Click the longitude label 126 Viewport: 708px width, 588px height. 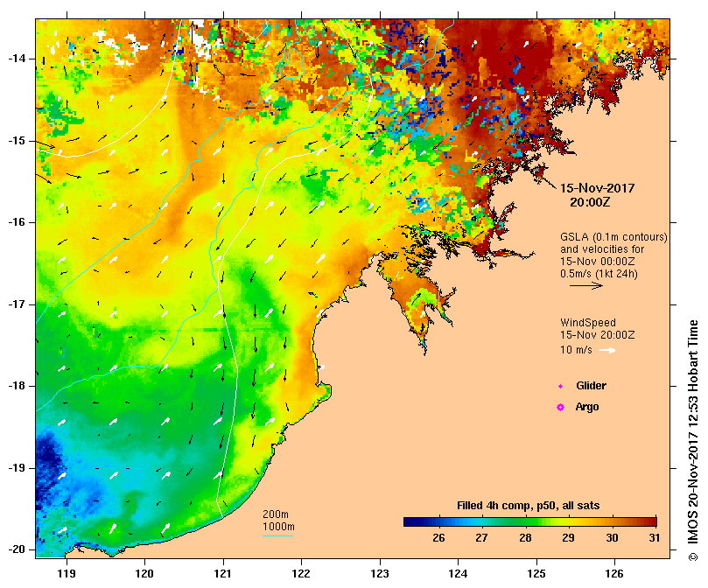614,574
